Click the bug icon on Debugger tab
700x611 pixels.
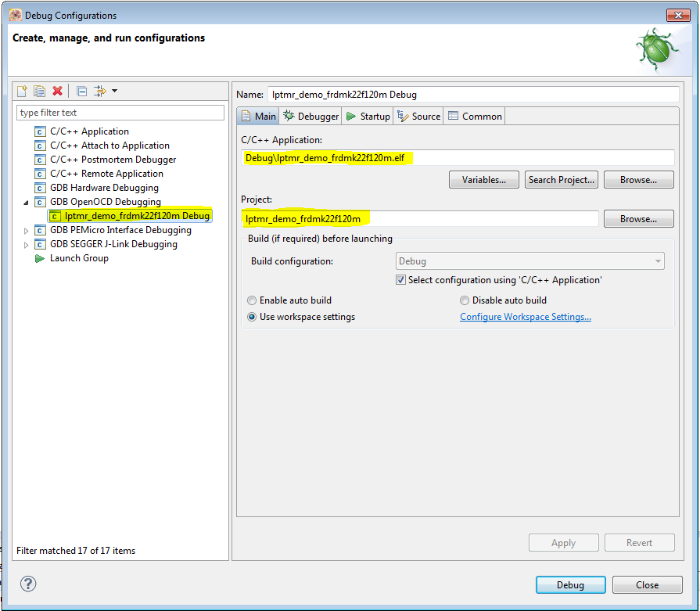289,116
